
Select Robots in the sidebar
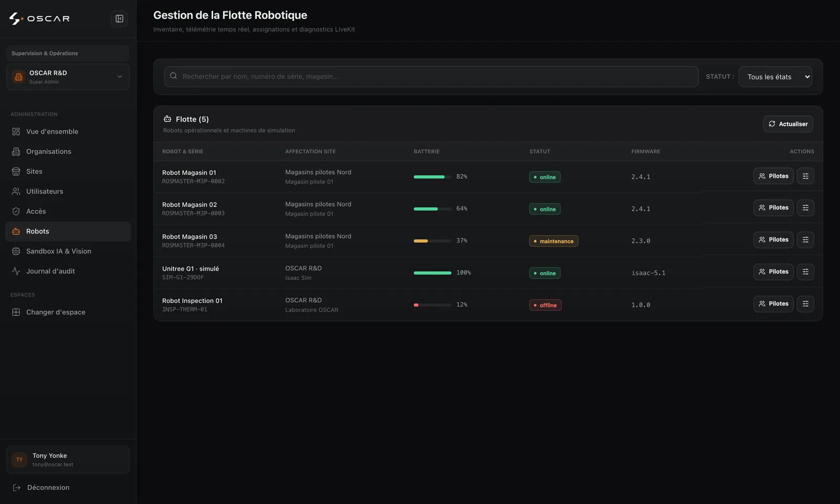click(68, 232)
